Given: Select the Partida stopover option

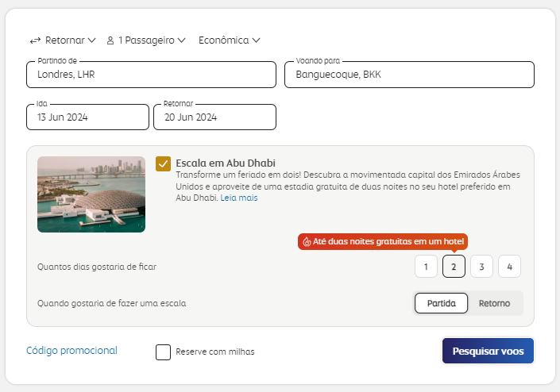Looking at the screenshot, I should 442,304.
